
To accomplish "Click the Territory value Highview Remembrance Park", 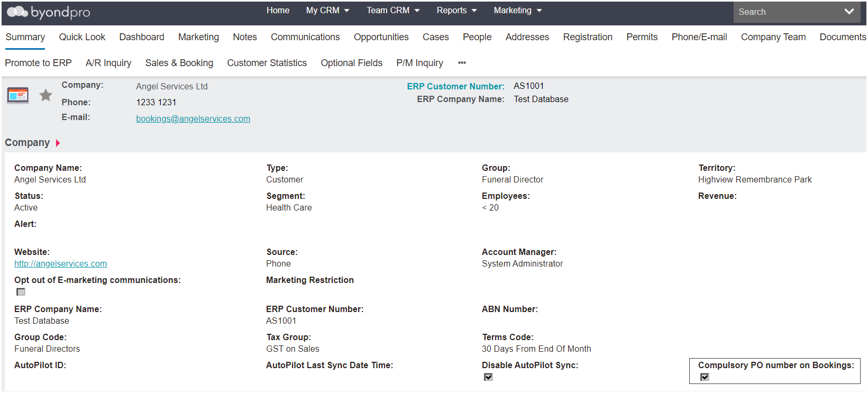I will 755,180.
